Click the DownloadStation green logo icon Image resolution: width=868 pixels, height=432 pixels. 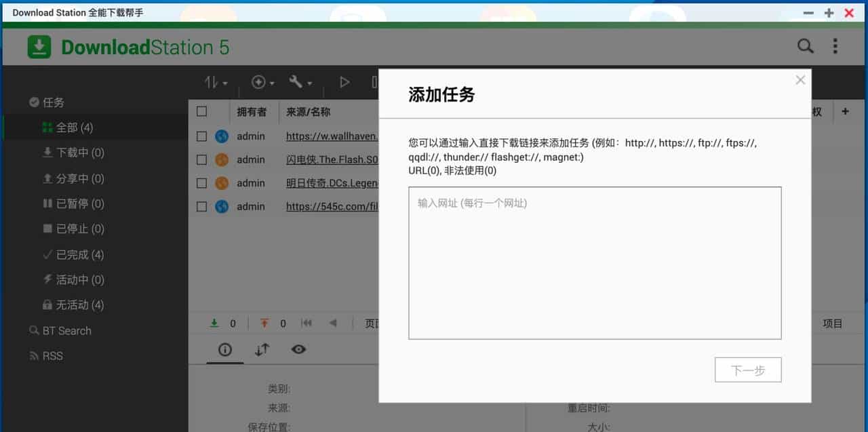click(x=39, y=47)
